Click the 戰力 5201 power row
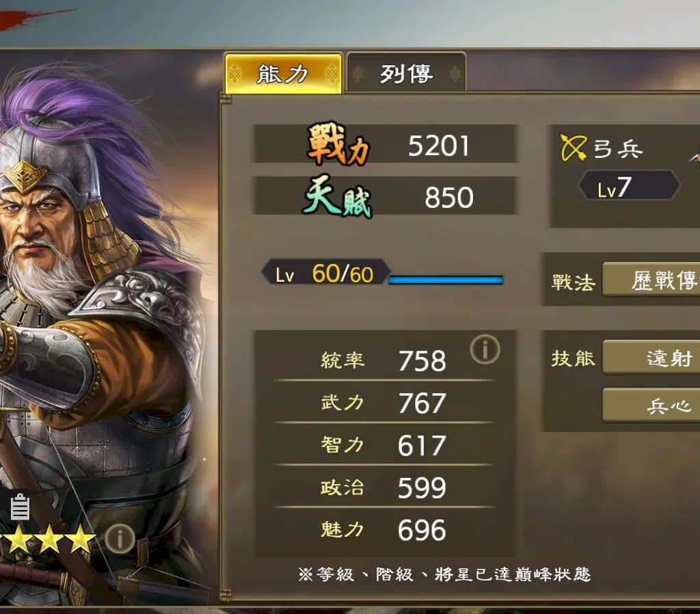 click(x=385, y=144)
